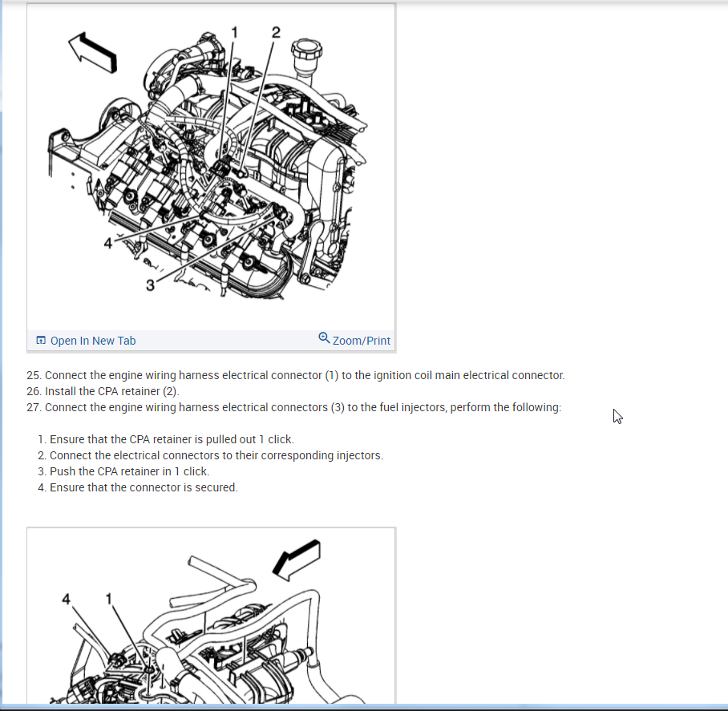Viewport: 728px width, 711px height.
Task: Click step 27 about the fuel injector connectors
Action: (294, 407)
